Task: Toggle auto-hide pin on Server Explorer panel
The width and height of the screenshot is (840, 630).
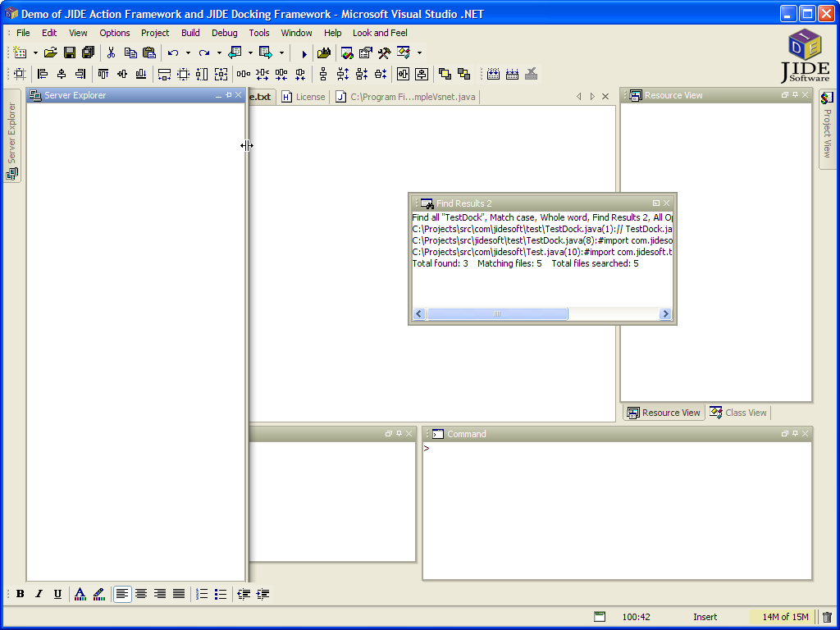Action: 229,95
